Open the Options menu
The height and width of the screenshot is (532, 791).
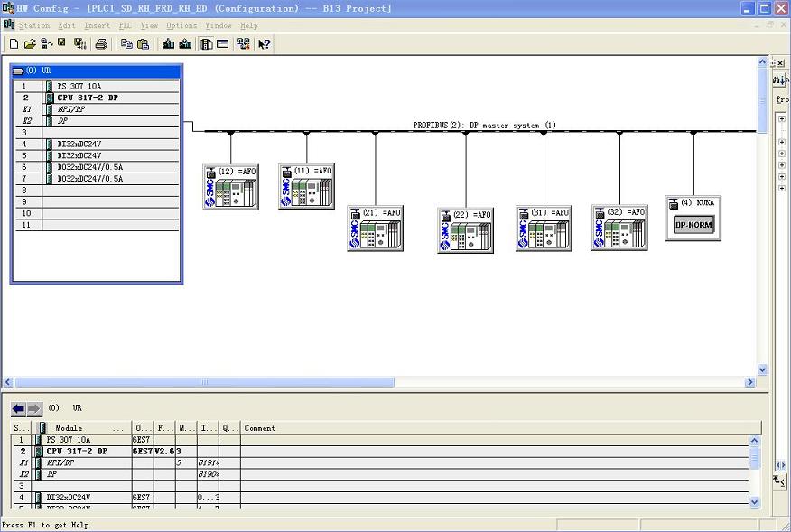[181, 25]
